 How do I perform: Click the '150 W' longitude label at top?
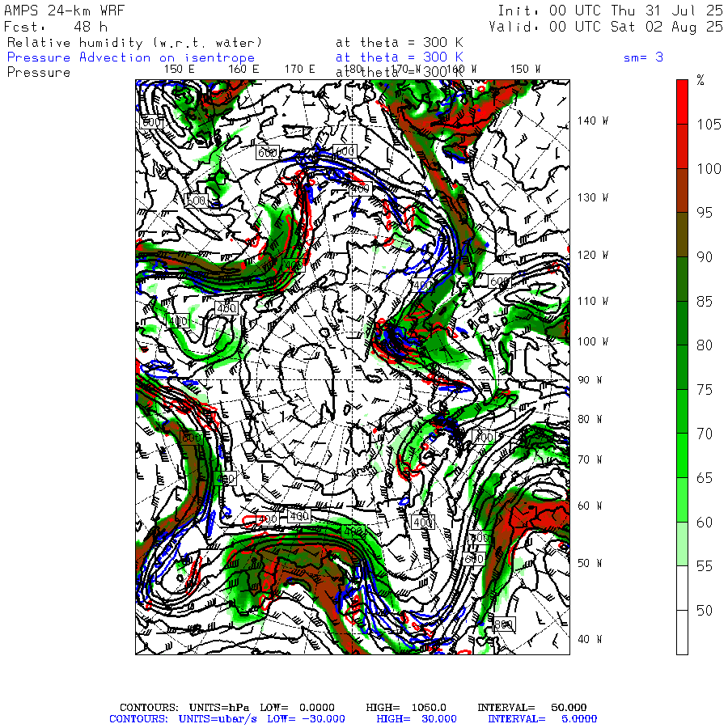pos(526,70)
